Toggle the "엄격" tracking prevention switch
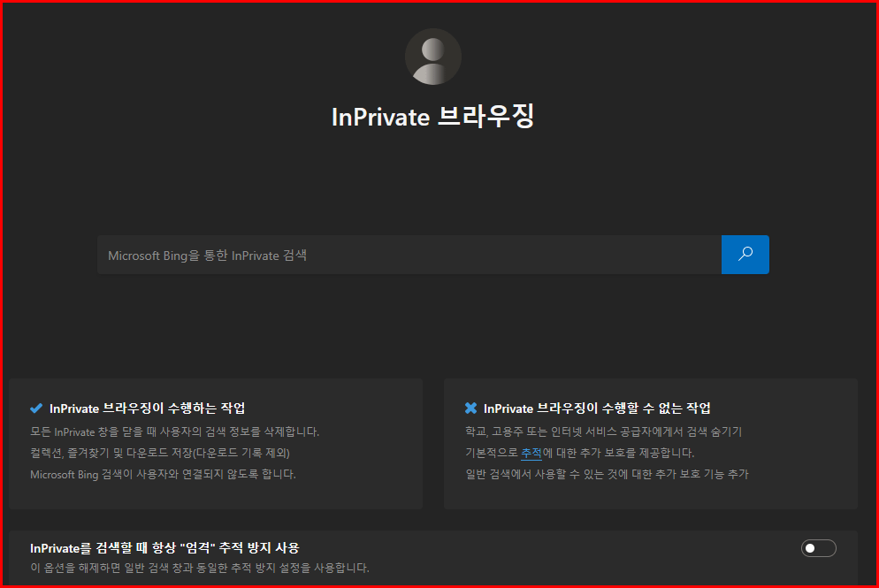Viewport: 879px width, 588px height. 819,548
